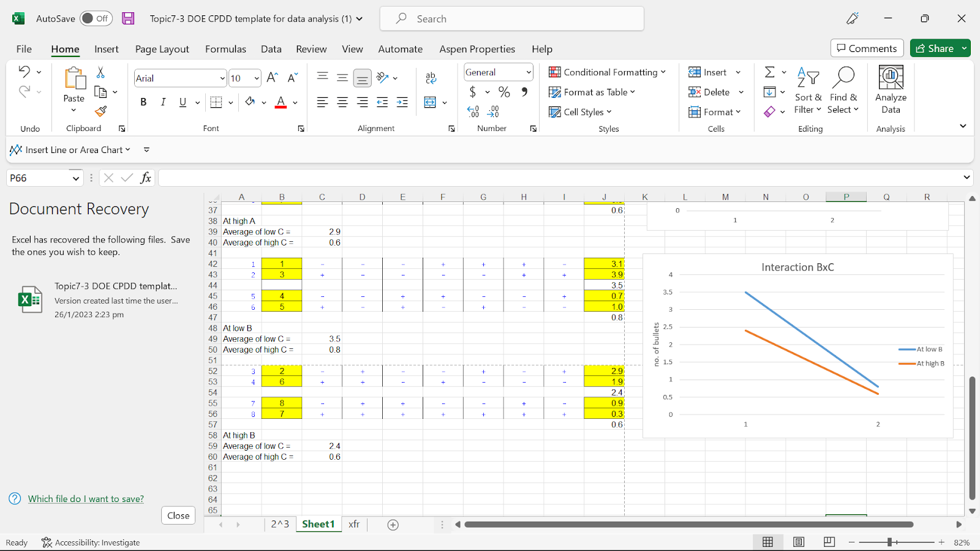Apply Accounting dollar format
The width and height of the screenshot is (980, 551).
tap(472, 92)
